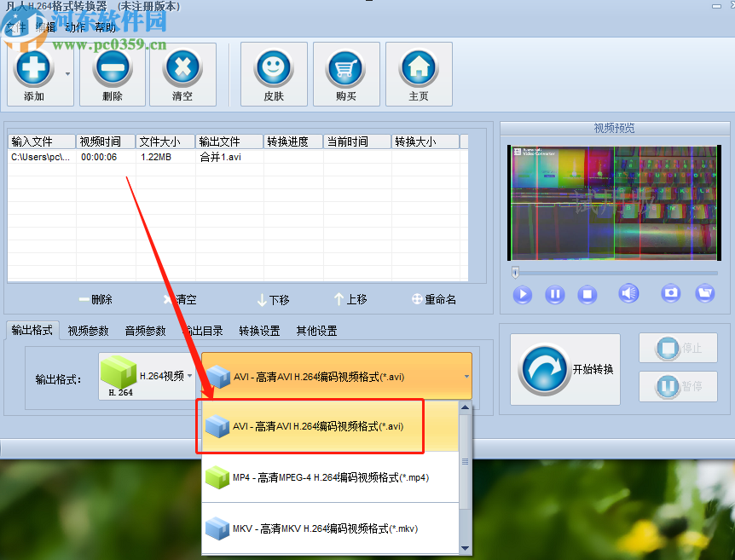Viewport: 735px width, 560px height.
Task: Select MP4 MPEG-4 H.264 format option
Action: (330, 477)
